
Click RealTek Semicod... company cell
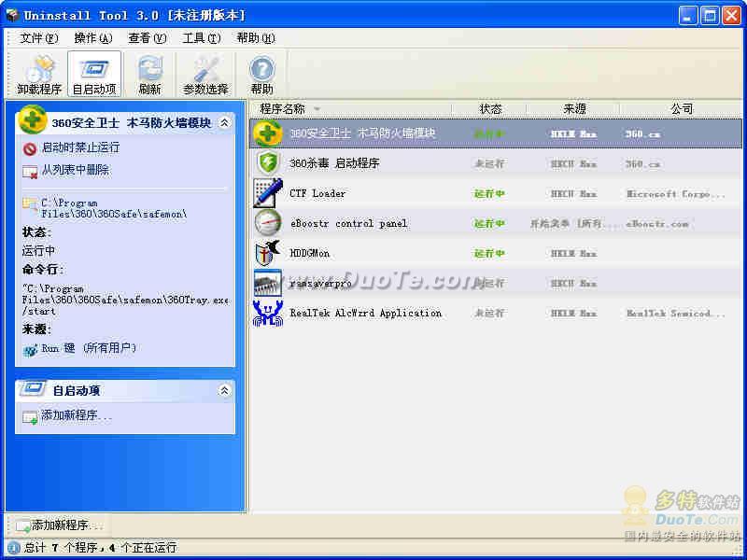(676, 314)
